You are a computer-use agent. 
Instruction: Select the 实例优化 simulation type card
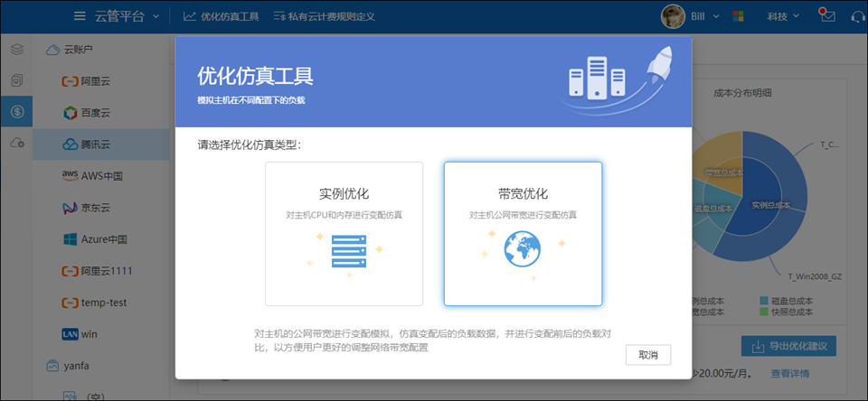[344, 234]
